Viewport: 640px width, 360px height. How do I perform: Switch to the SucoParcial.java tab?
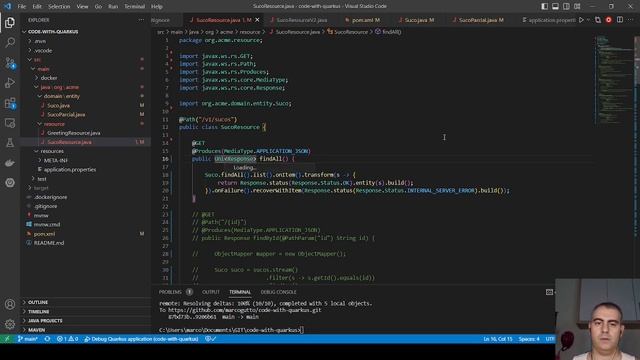coord(478,20)
